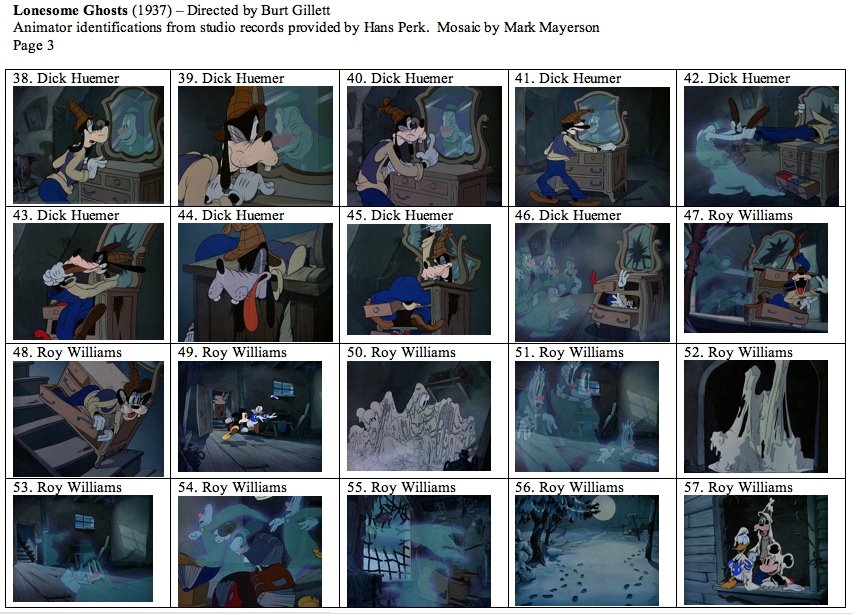Image resolution: width=853 pixels, height=614 pixels.
Task: Click the 'Mark Mayerson' mosaic credit
Action: click(x=552, y=27)
